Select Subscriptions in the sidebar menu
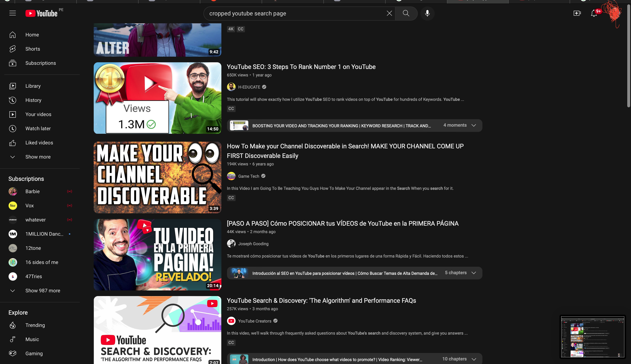Image resolution: width=631 pixels, height=364 pixels. point(40,63)
